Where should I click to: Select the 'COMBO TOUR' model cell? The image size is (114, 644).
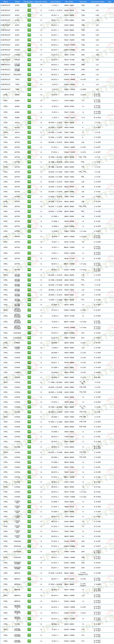(17, 348)
